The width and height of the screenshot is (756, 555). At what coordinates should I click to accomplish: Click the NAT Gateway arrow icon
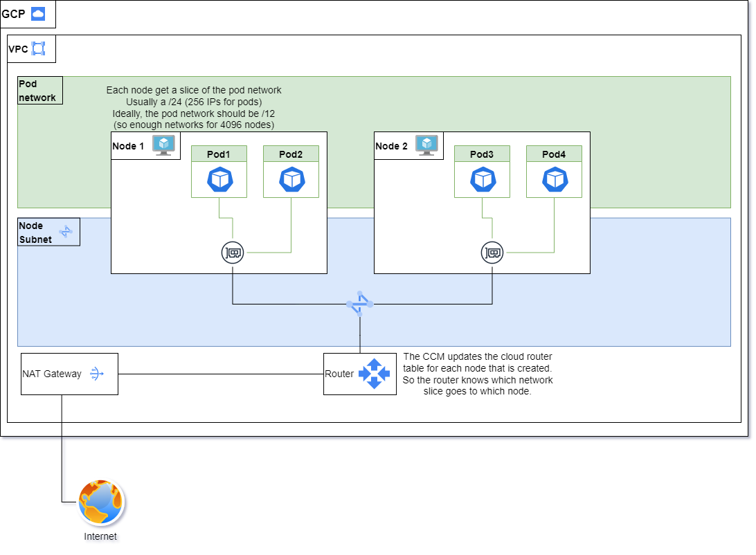coord(97,374)
